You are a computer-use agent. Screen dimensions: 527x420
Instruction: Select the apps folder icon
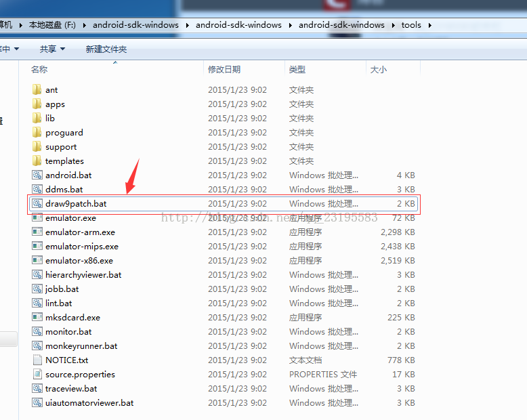click(37, 104)
